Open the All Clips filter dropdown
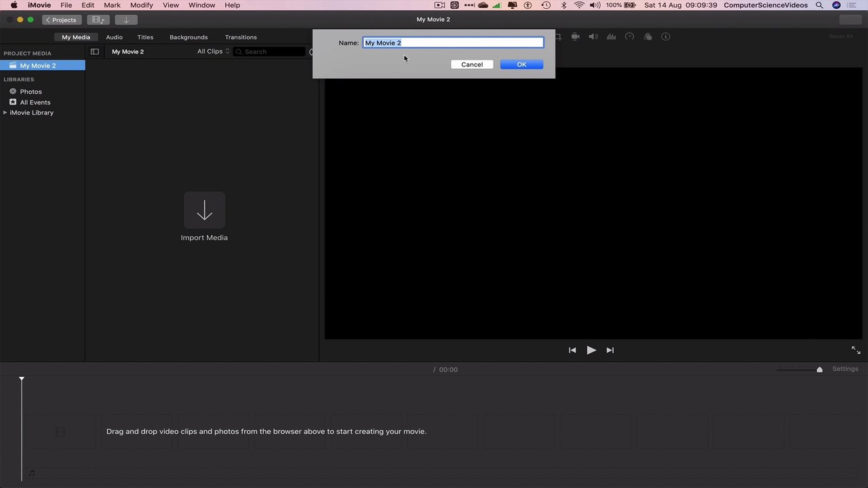 [x=214, y=52]
